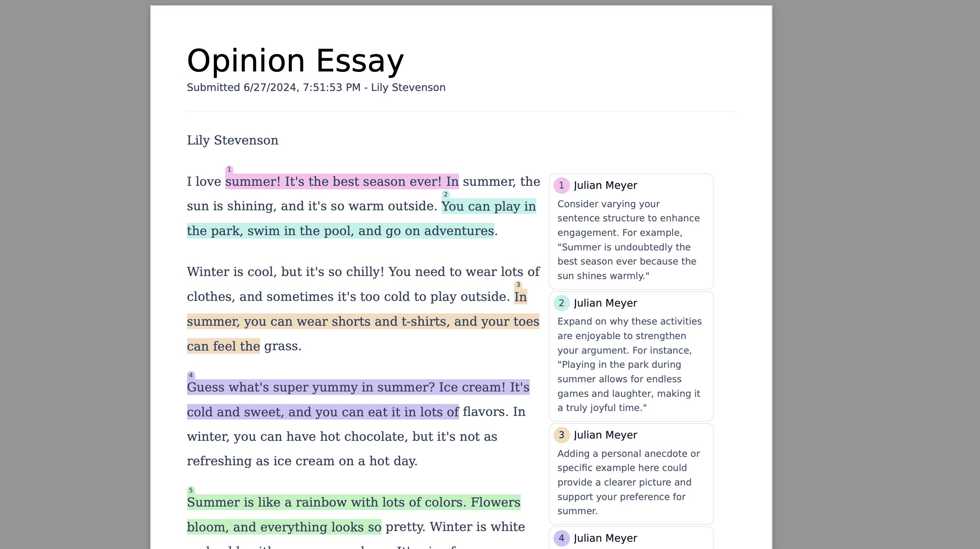Click Julian Meyer name in comment 2
The height and width of the screenshot is (549, 980).
point(606,303)
